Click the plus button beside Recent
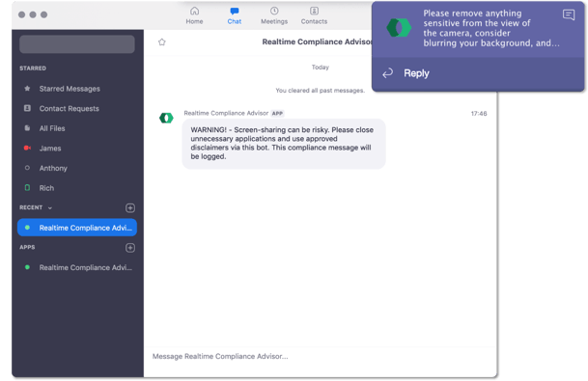The height and width of the screenshot is (381, 588). 130,208
